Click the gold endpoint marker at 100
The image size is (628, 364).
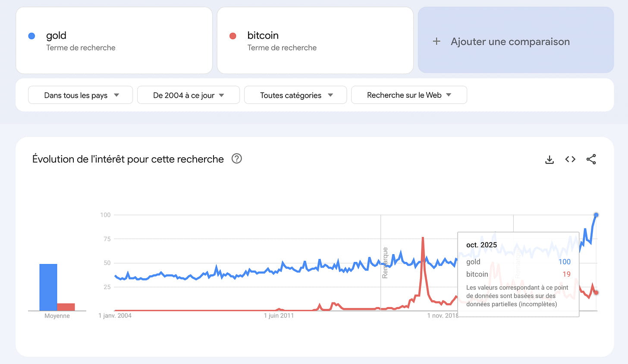coord(596,215)
